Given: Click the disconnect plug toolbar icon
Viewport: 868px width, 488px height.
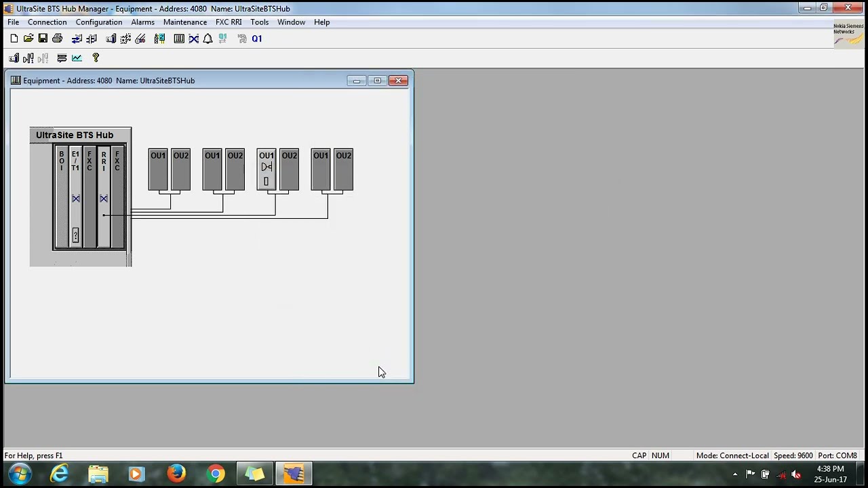Looking at the screenshot, I should [92, 39].
